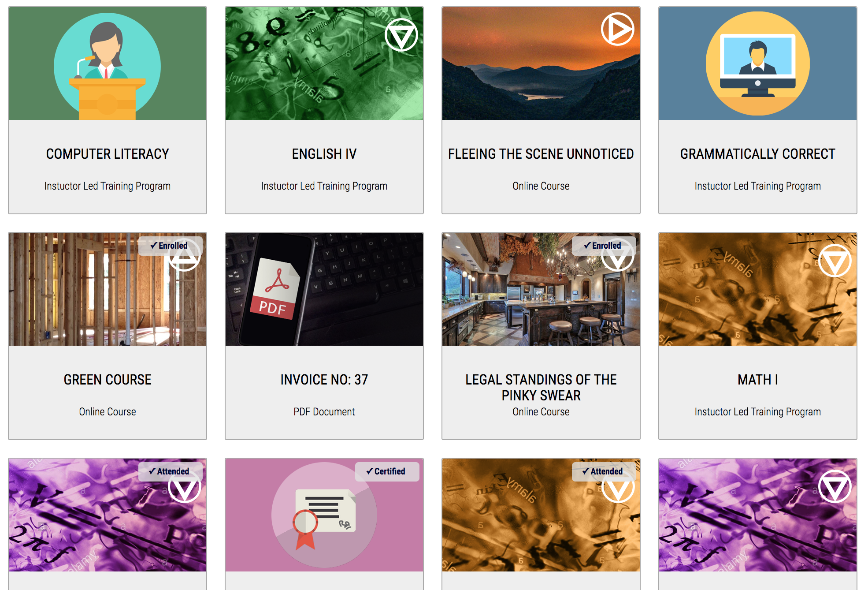
Task: Click triangle icon on bottom-right purple card
Action: point(835,486)
